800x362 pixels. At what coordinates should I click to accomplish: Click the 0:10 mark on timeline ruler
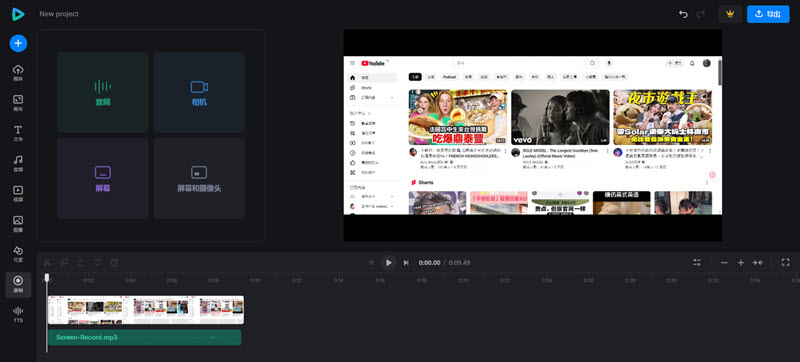tap(255, 280)
